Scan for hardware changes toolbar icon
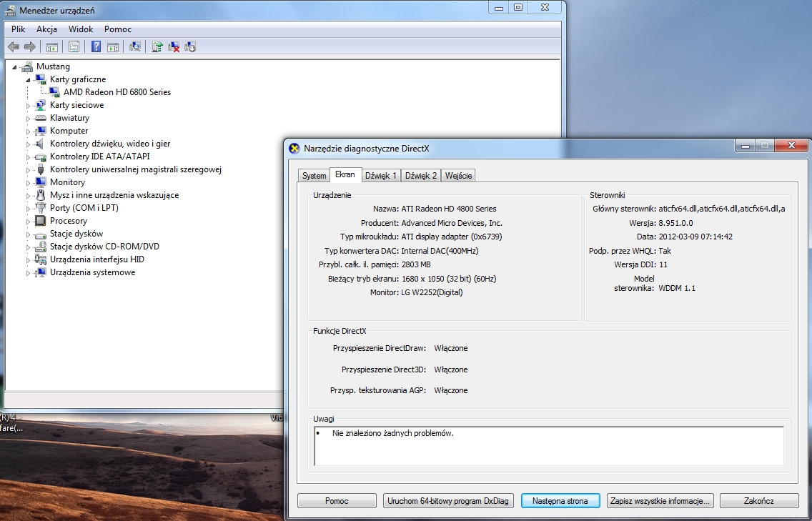The image size is (812, 521). pos(134,47)
